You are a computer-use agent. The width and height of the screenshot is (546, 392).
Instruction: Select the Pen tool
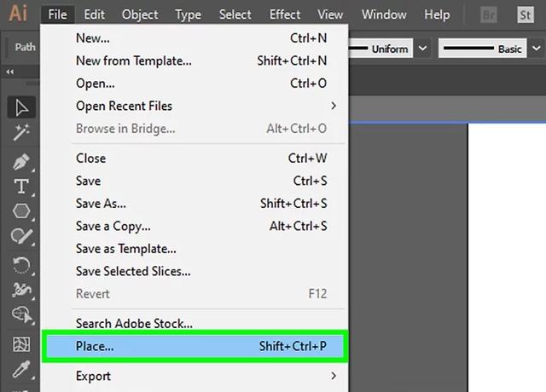tap(21, 162)
